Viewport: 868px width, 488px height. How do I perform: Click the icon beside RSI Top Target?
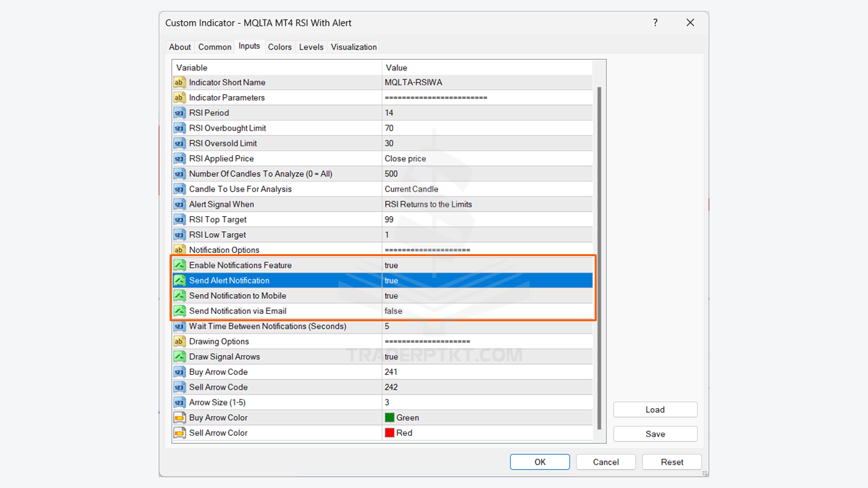click(x=180, y=220)
